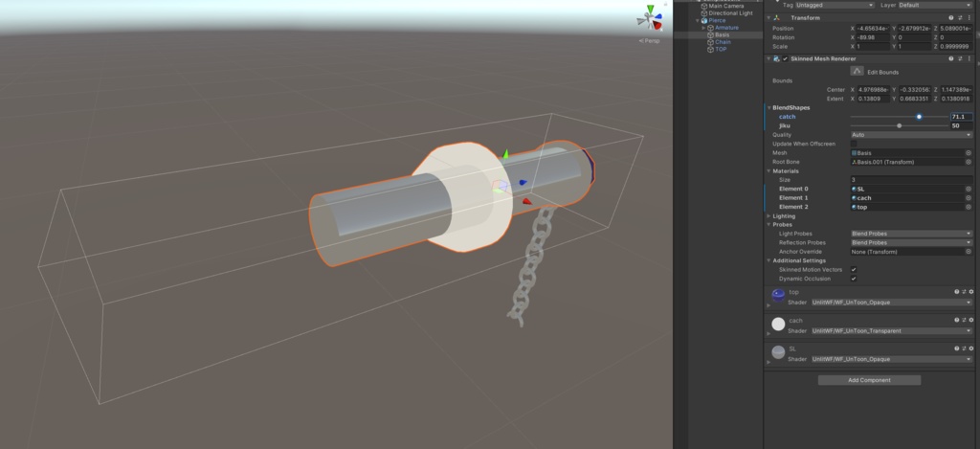Collapse the Probes foldout
Viewport: 980px width, 449px height.
(769, 224)
